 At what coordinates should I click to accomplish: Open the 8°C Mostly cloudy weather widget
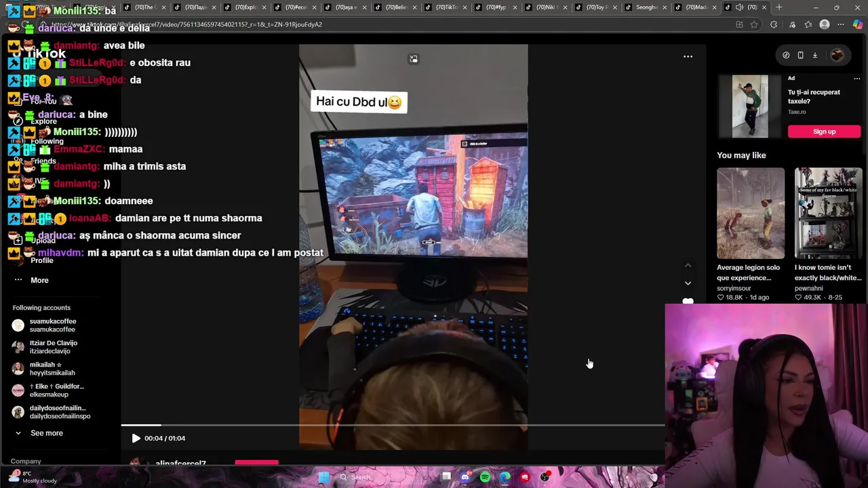(x=33, y=477)
